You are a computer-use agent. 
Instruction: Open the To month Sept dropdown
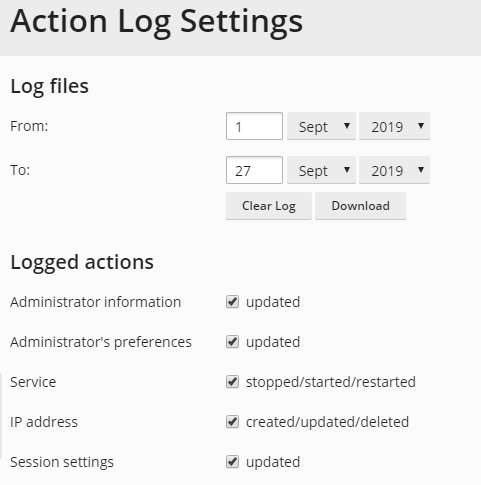[321, 170]
